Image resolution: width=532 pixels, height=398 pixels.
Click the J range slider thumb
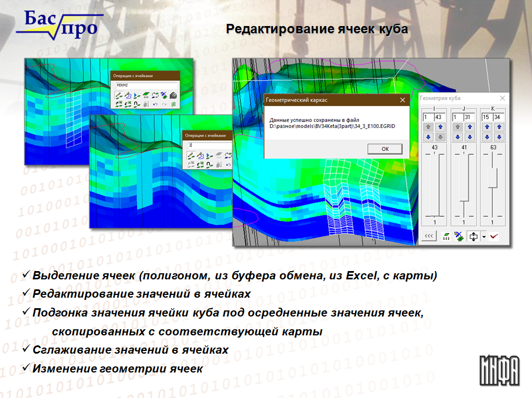[464, 177]
